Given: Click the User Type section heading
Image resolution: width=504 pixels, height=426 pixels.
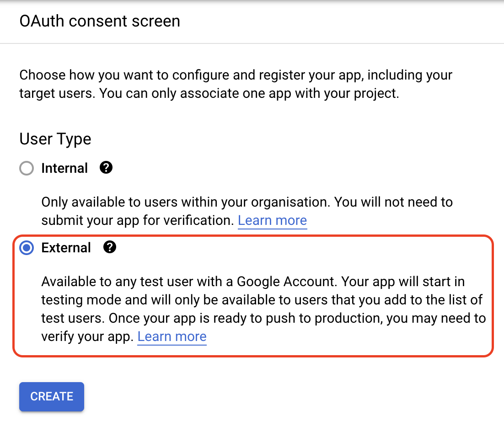Looking at the screenshot, I should click(x=55, y=139).
